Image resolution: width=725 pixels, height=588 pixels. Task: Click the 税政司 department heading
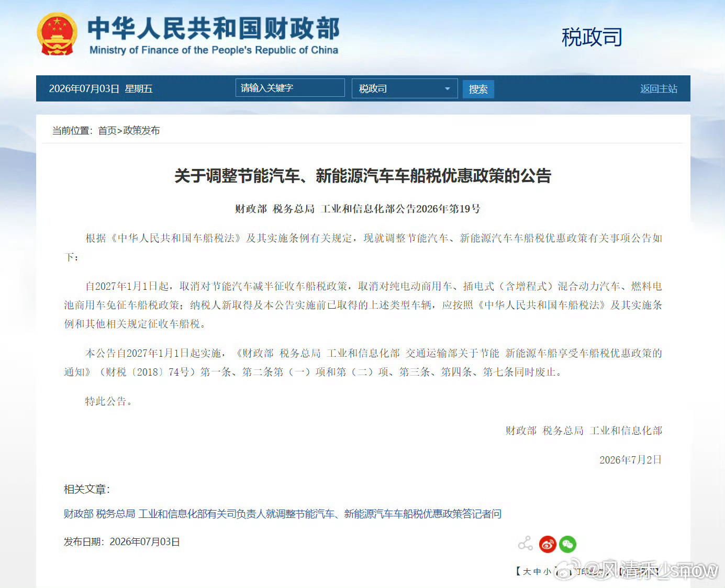tap(592, 37)
